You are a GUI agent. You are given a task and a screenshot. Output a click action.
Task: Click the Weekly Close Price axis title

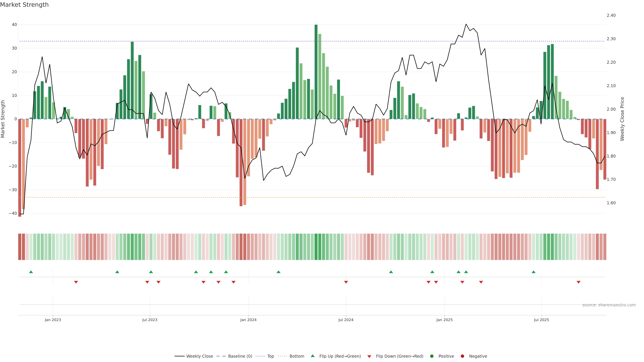(x=622, y=119)
